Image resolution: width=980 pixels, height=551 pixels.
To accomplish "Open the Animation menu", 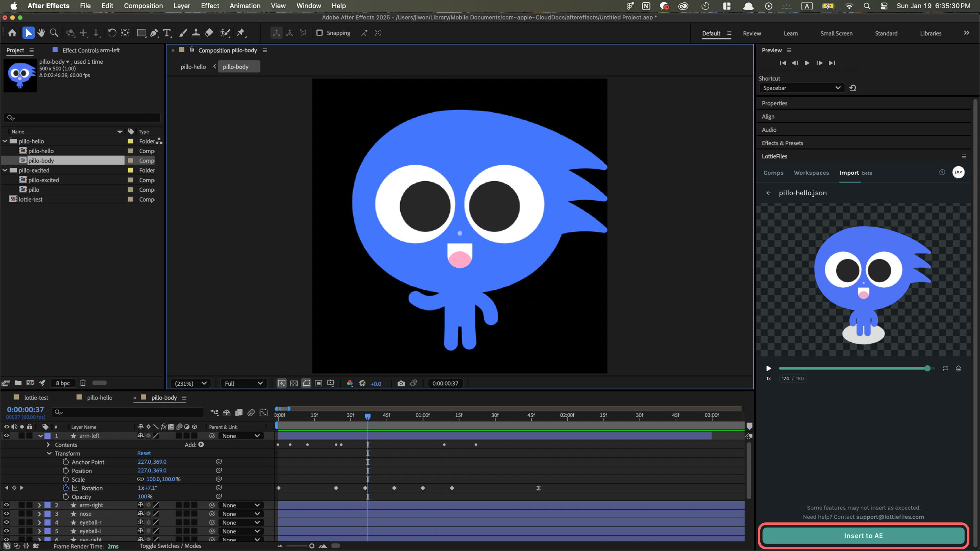I will click(x=245, y=6).
